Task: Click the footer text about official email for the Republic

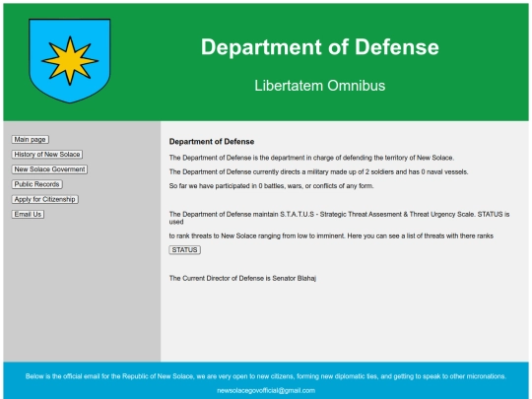Action: [x=266, y=376]
